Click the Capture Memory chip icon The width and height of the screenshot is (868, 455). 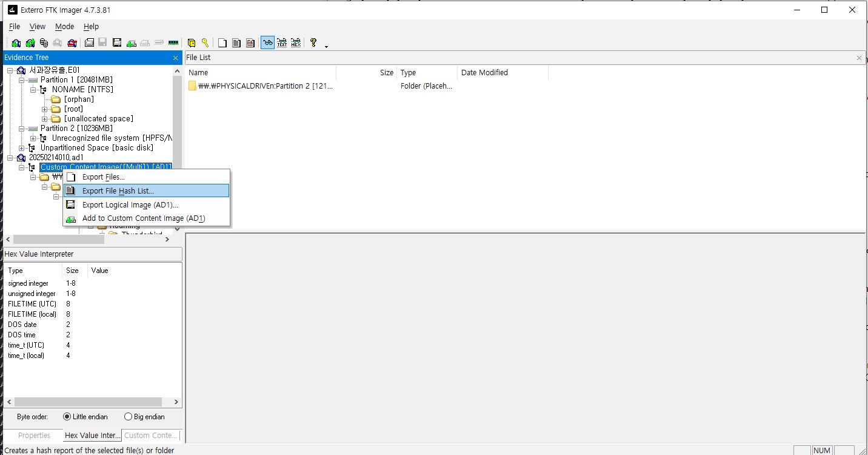[173, 42]
